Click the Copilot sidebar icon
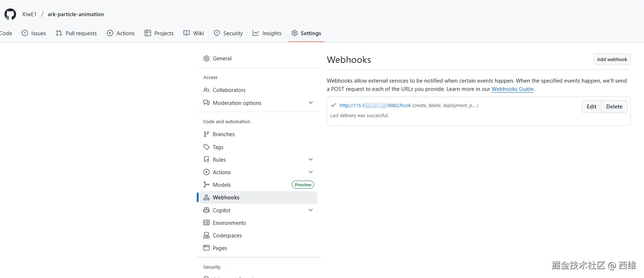Viewport: 644px width, 278px height. [207, 210]
